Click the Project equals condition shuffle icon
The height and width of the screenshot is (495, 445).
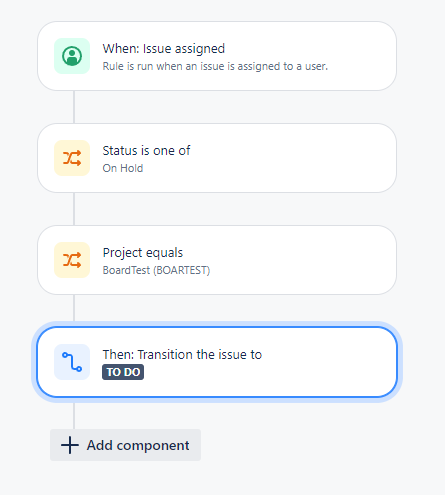pos(72,260)
